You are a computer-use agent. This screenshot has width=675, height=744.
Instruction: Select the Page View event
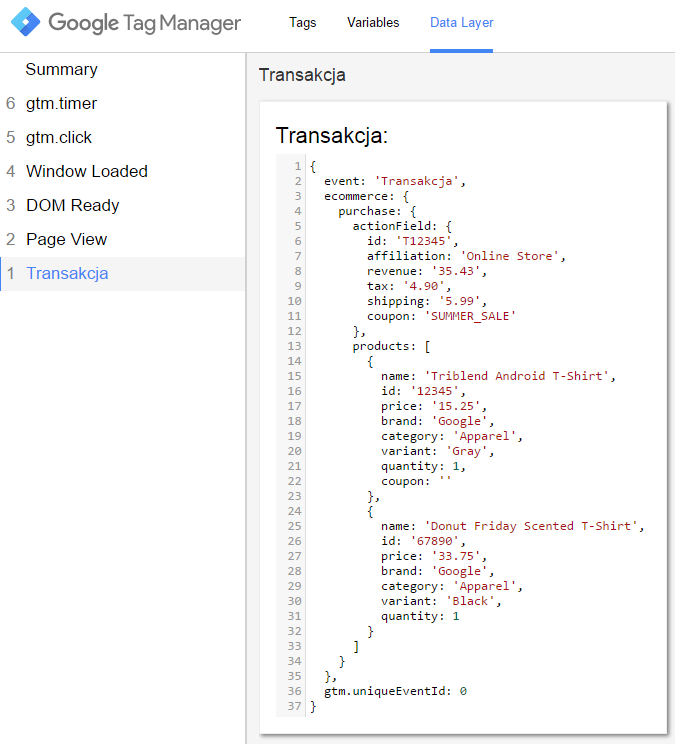[x=66, y=240]
